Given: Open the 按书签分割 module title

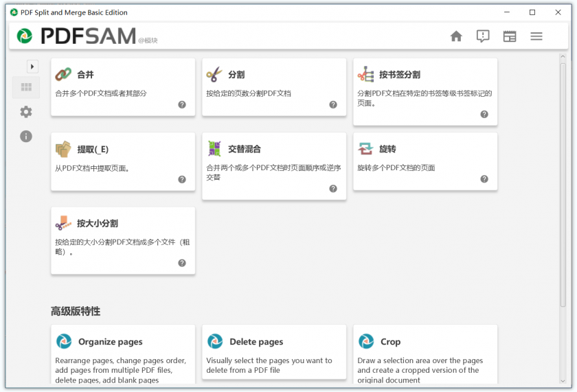Looking at the screenshot, I should (x=400, y=75).
